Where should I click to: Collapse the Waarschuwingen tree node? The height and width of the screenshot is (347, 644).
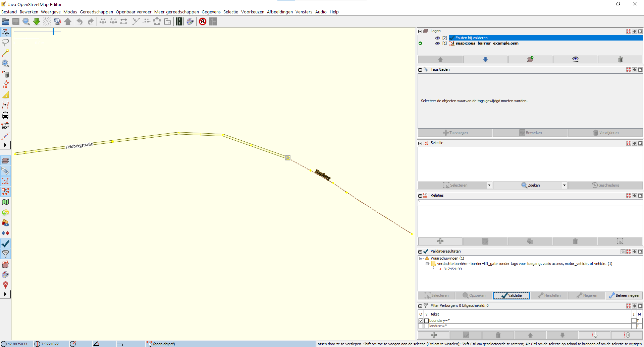pyautogui.click(x=421, y=258)
